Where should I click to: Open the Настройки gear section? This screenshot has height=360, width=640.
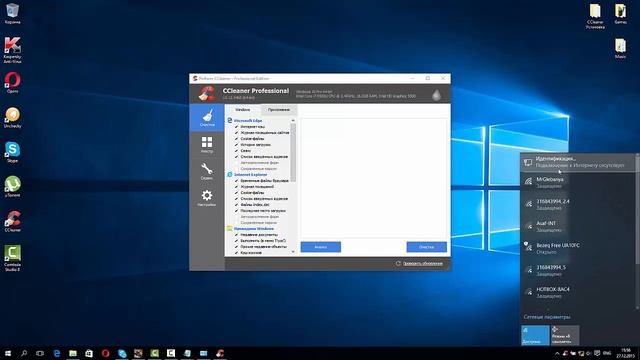[x=207, y=198]
